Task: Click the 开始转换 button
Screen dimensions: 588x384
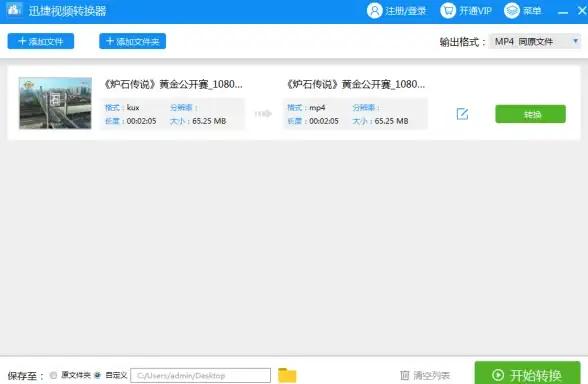Action: tap(527, 374)
